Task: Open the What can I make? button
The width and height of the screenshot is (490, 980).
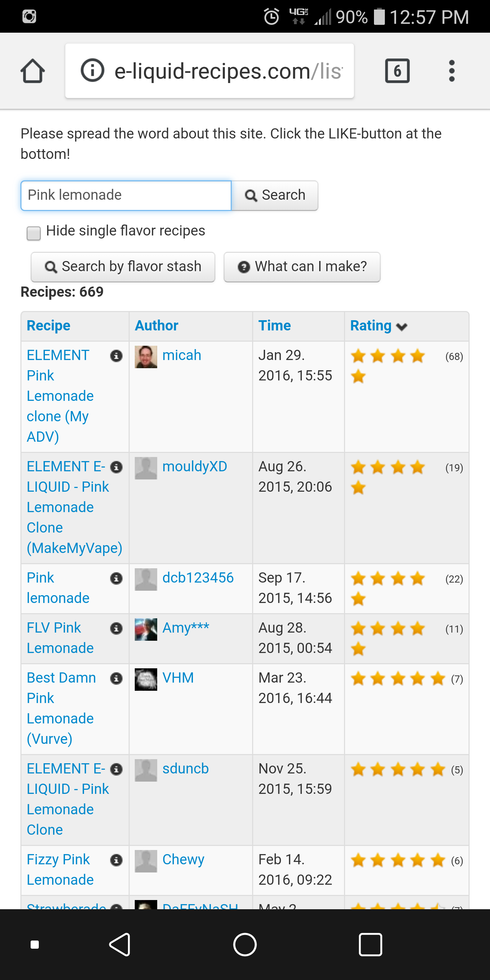Action: [x=302, y=267]
